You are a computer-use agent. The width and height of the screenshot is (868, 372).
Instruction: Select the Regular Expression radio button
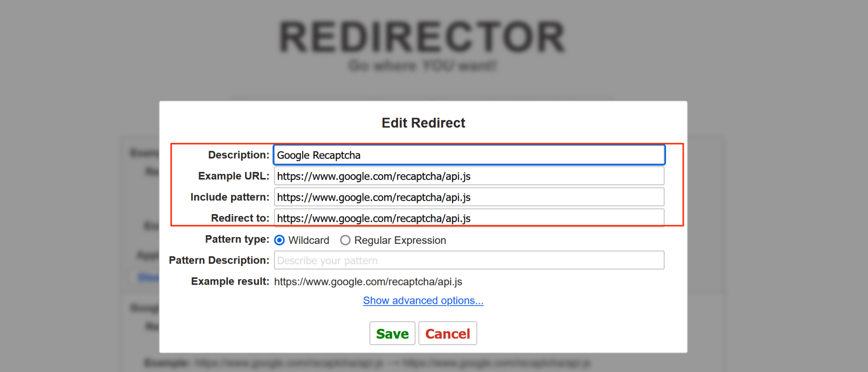(x=345, y=240)
